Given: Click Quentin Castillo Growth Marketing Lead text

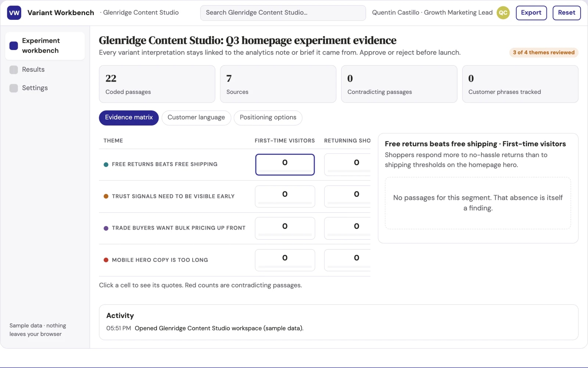Looking at the screenshot, I should 432,13.
